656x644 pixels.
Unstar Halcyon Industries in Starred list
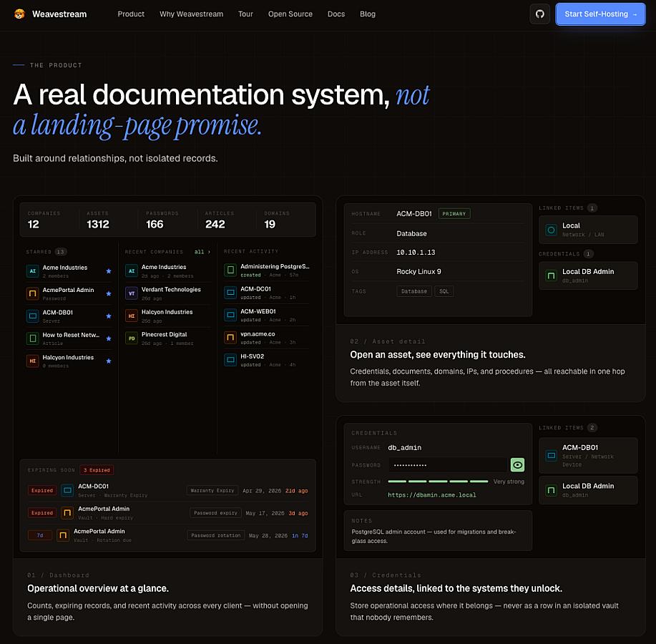point(109,361)
